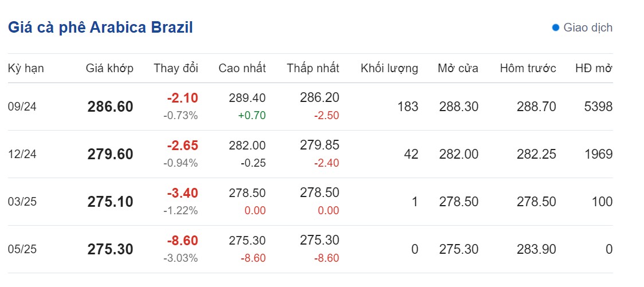The height and width of the screenshot is (287, 644).
Task: Select the 279.60 matched price
Action: pos(110,154)
